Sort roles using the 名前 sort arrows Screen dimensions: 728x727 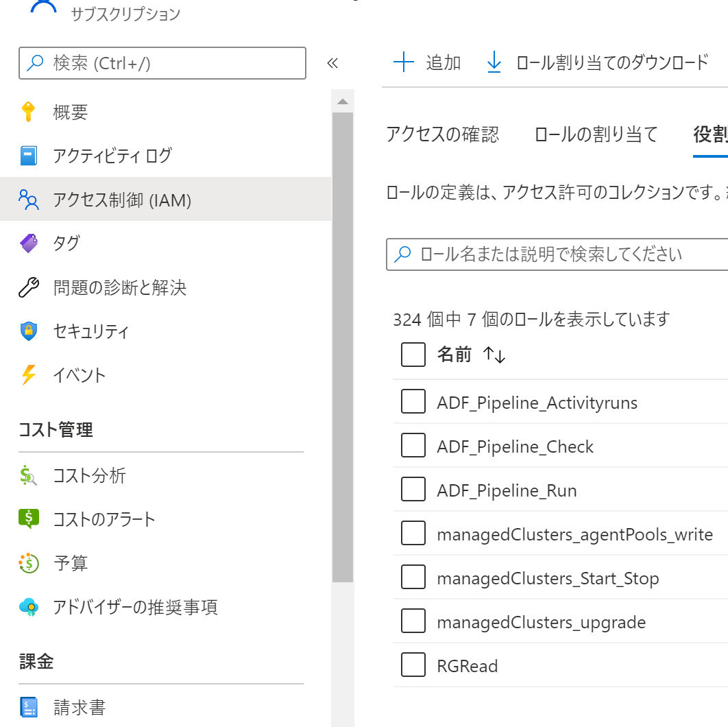pyautogui.click(x=494, y=355)
